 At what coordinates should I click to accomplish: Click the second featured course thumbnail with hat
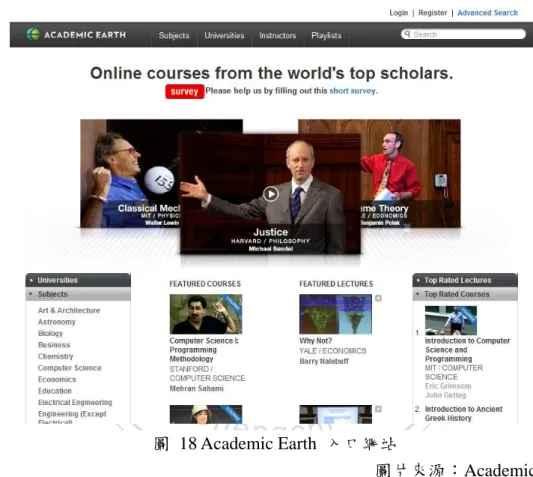206,414
